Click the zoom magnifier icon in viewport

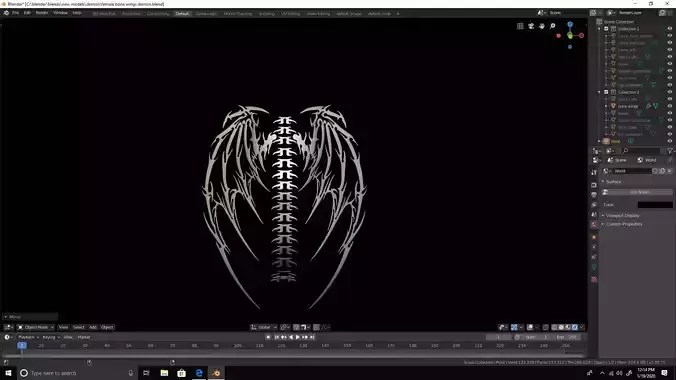(x=553, y=26)
